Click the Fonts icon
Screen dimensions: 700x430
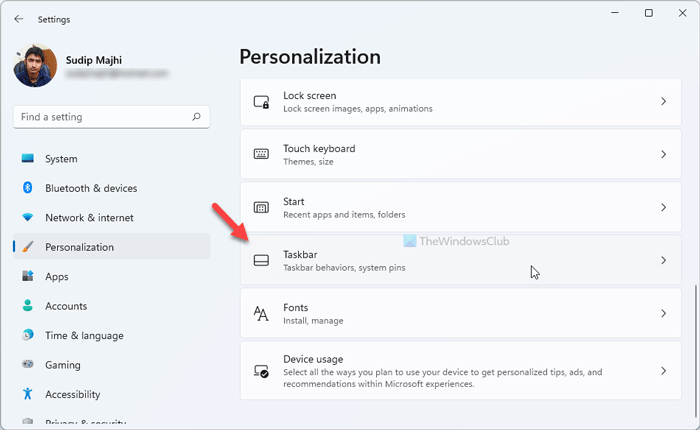261,314
